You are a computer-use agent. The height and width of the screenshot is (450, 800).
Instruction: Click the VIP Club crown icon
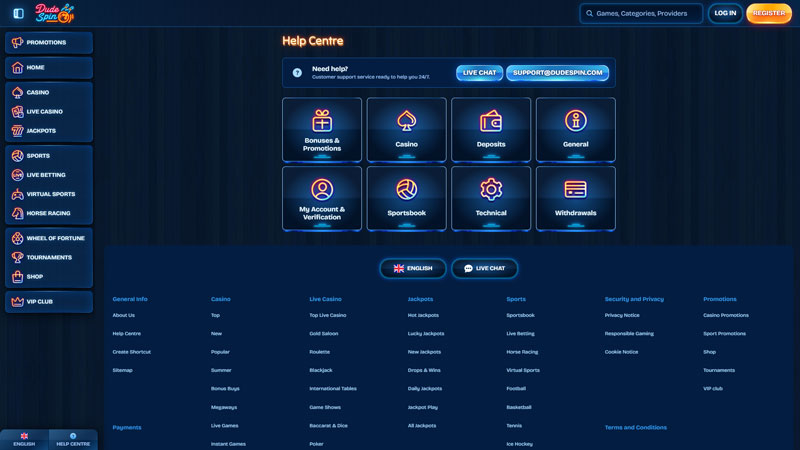click(x=17, y=302)
